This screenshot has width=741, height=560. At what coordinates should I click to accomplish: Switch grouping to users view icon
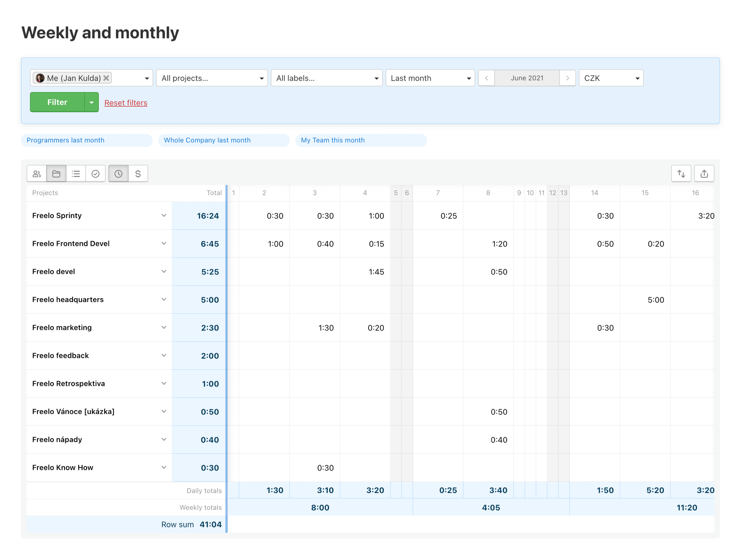[x=37, y=173]
